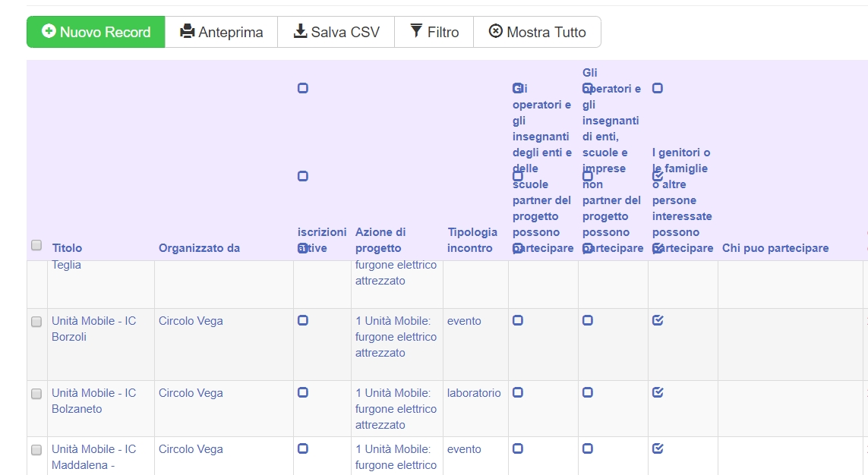This screenshot has height=475, width=868.
Task: Click the Chi puo partecipare column header
Action: (x=775, y=248)
